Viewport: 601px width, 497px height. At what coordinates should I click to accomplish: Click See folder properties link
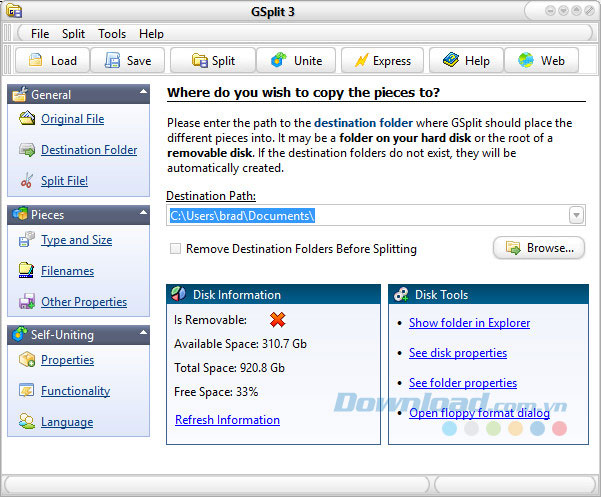463,382
